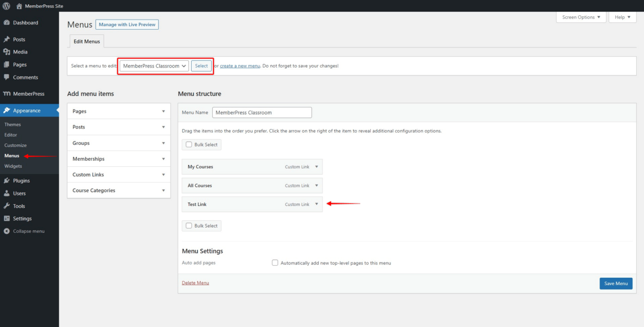This screenshot has height=327, width=644.
Task: Expand the My Courses menu item options
Action: (x=317, y=167)
